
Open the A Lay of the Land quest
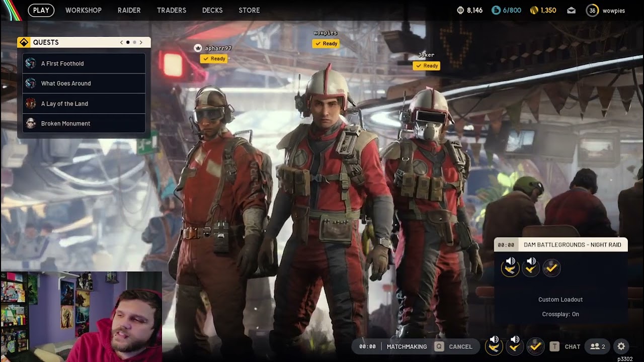click(x=84, y=104)
